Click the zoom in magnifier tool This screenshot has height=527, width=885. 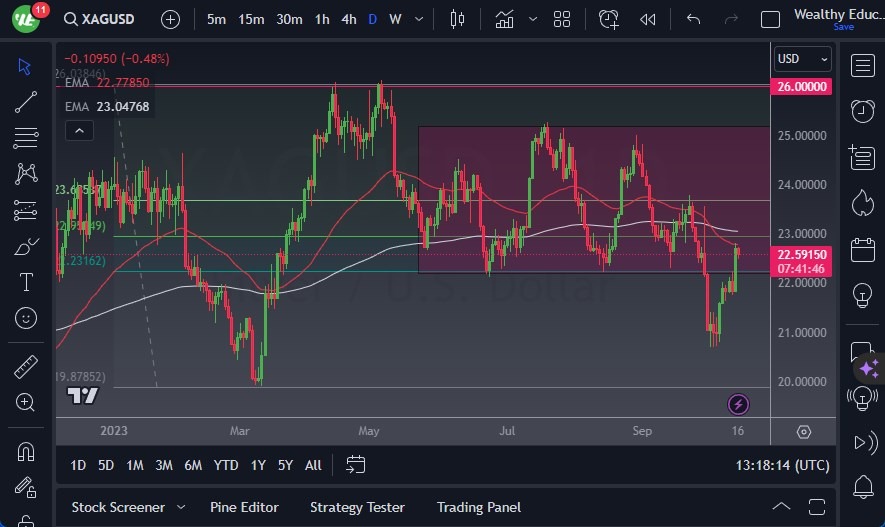pyautogui.click(x=26, y=402)
